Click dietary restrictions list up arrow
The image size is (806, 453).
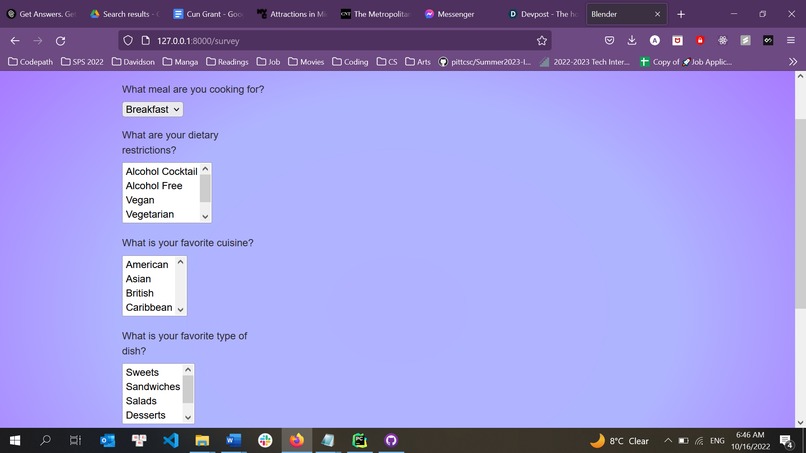pos(205,169)
